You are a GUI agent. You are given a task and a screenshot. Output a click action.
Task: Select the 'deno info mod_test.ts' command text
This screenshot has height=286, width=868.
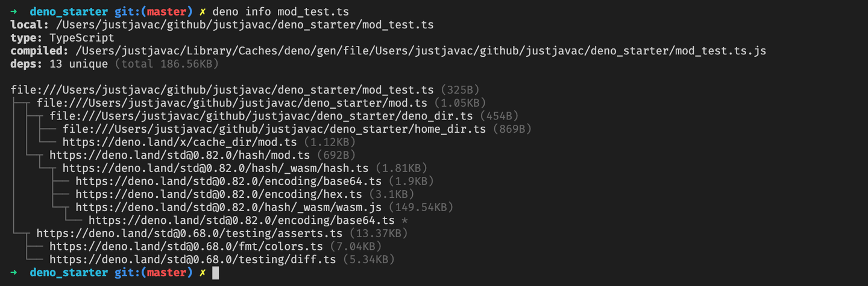pos(280,11)
